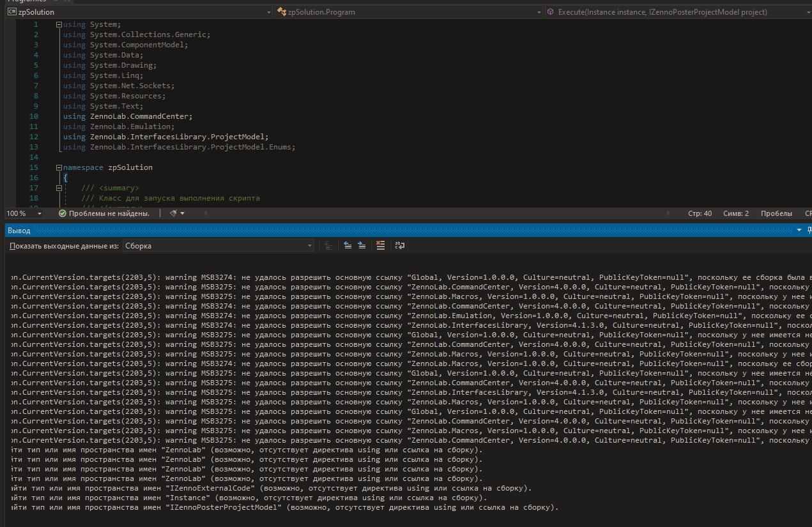This screenshot has height=527, width=812.
Task: Click the warning about ZennoLab.InterfacesLibrary Version=4.1.3.0 MSB3274
Action: click(411, 325)
